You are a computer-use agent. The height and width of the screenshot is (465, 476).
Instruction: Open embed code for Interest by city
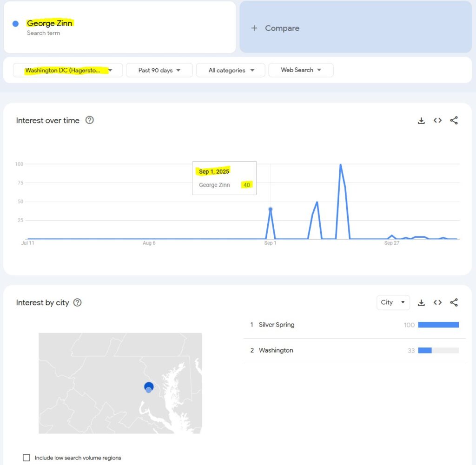437,303
